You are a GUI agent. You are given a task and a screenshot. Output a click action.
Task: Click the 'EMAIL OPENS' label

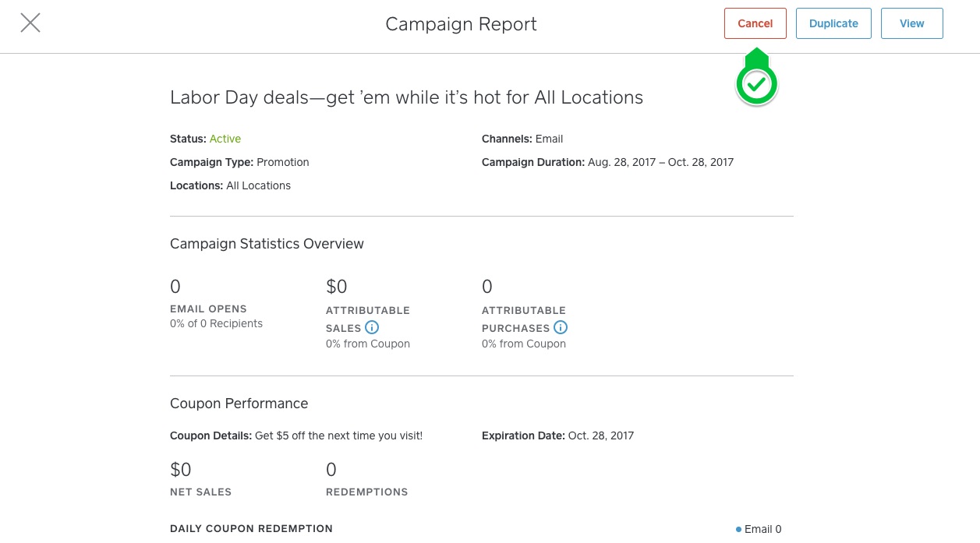point(208,309)
